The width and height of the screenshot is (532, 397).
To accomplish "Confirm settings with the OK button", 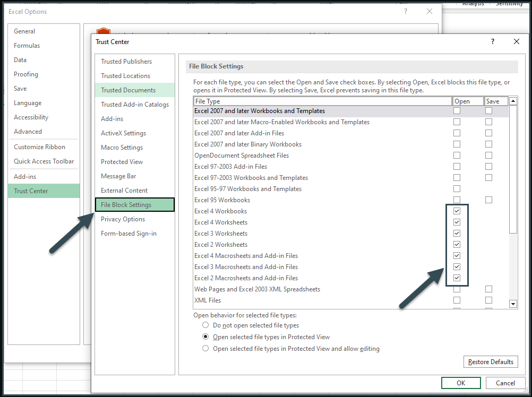I will pos(460,382).
